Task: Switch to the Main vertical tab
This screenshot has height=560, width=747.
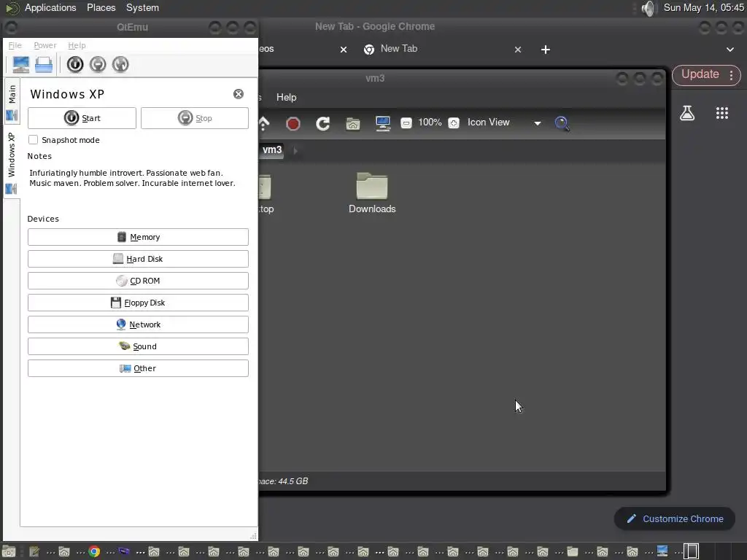Action: coord(12,102)
